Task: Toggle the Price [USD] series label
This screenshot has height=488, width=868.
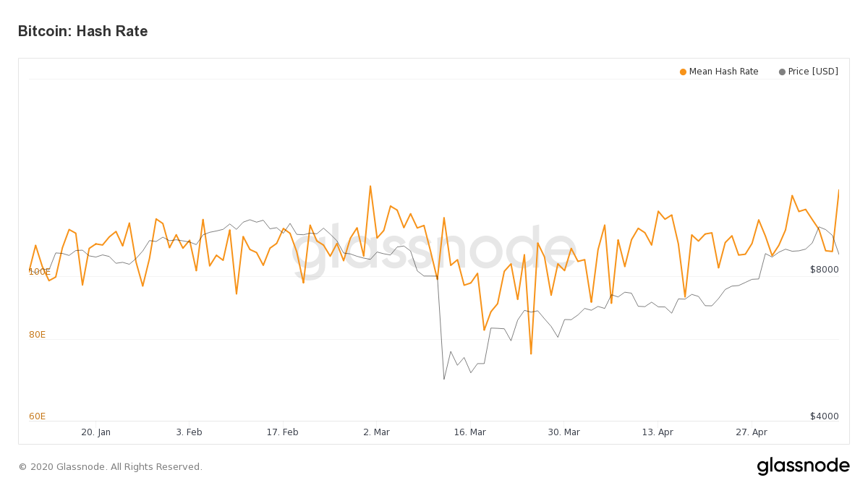Action: 813,72
